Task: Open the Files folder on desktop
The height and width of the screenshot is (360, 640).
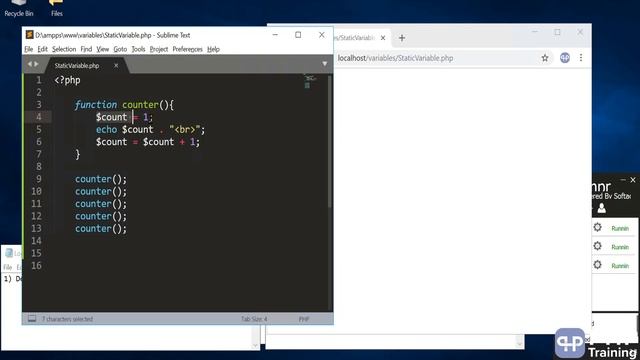Action: point(56,8)
